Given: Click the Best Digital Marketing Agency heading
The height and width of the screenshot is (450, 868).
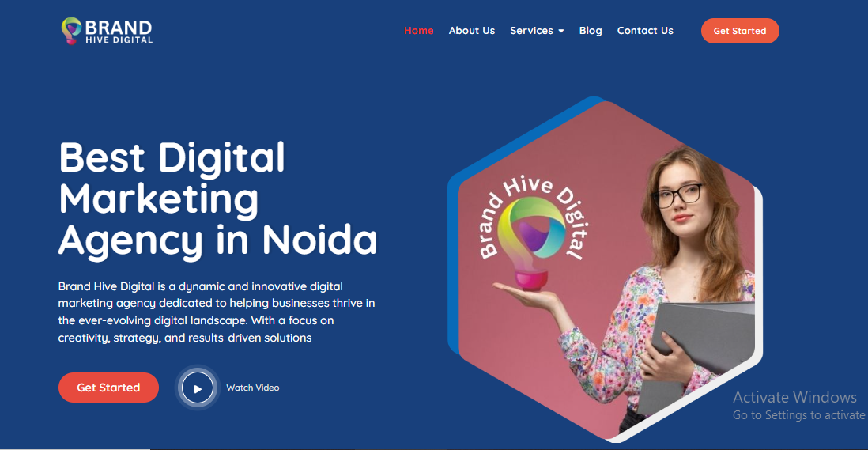Looking at the screenshot, I should tap(217, 199).
